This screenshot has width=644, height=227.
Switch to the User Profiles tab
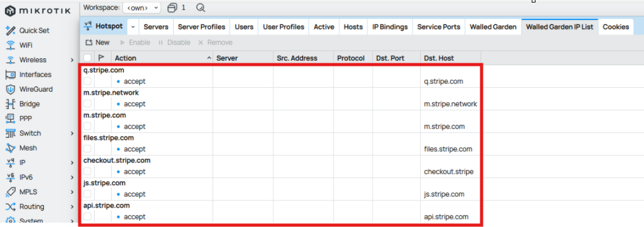(283, 27)
